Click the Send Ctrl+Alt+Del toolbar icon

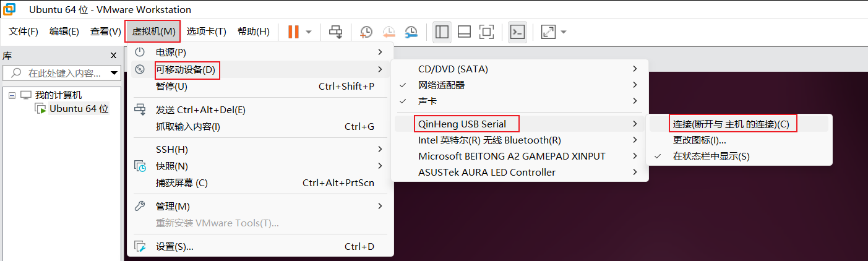[x=336, y=32]
